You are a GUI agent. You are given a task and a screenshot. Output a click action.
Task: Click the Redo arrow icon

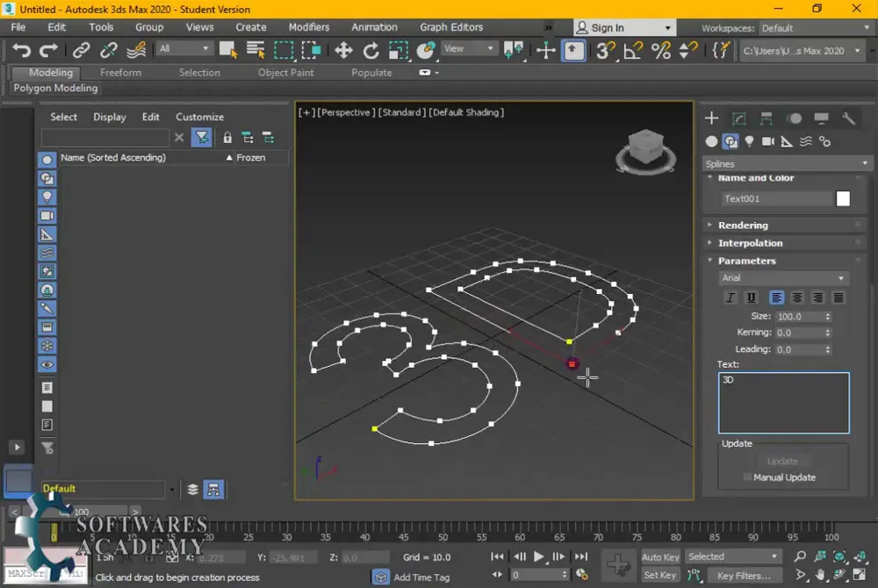(x=48, y=50)
